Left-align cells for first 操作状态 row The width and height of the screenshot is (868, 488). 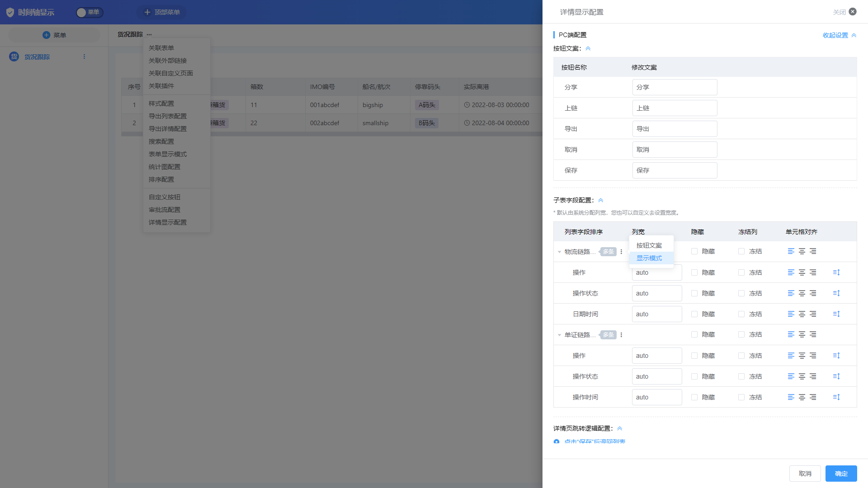[791, 293]
